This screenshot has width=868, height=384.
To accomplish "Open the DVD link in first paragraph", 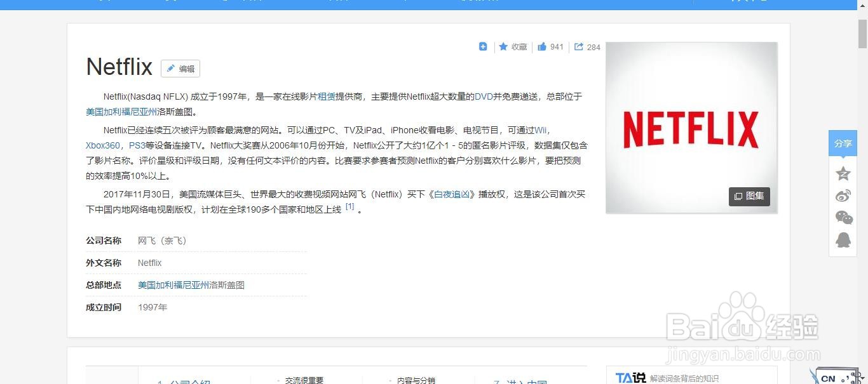I will pyautogui.click(x=484, y=96).
